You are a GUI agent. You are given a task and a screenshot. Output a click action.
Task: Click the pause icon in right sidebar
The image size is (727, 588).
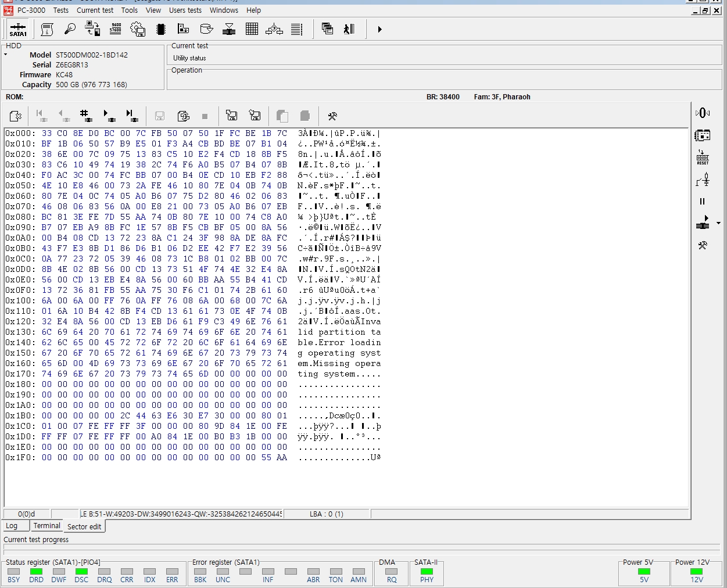702,201
